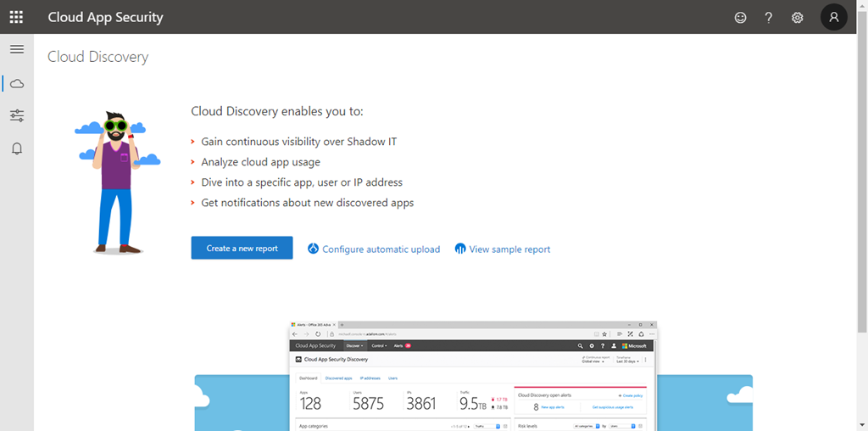Open Alerts via the bell icon
The width and height of the screenshot is (868, 431).
coord(17,148)
